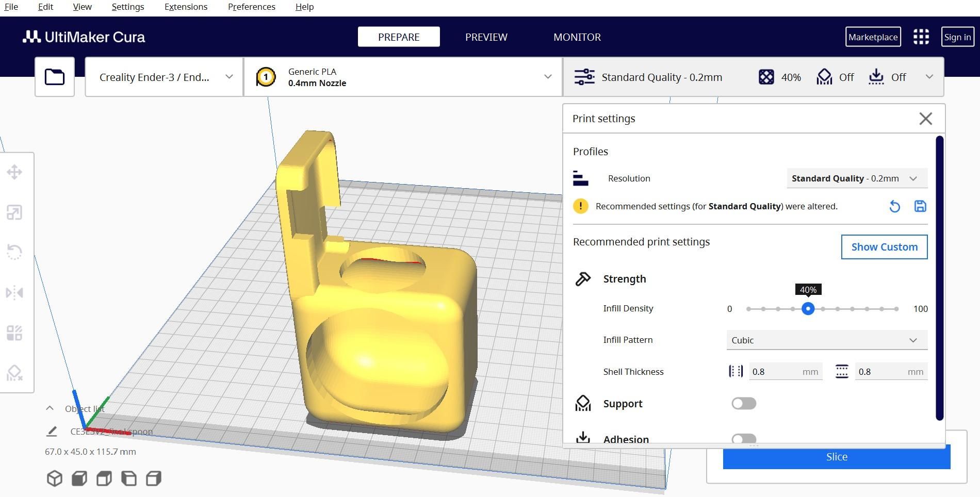Select the Move tool in left toolbar
Image resolution: width=980 pixels, height=497 pixels.
pyautogui.click(x=14, y=172)
